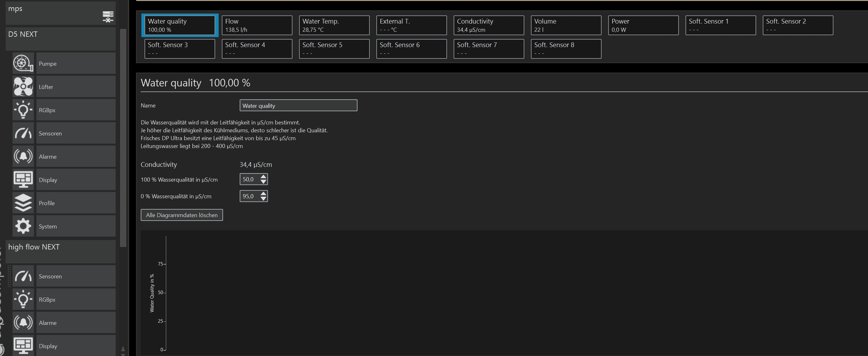
Task: Select the Flow sensor tile
Action: (257, 25)
